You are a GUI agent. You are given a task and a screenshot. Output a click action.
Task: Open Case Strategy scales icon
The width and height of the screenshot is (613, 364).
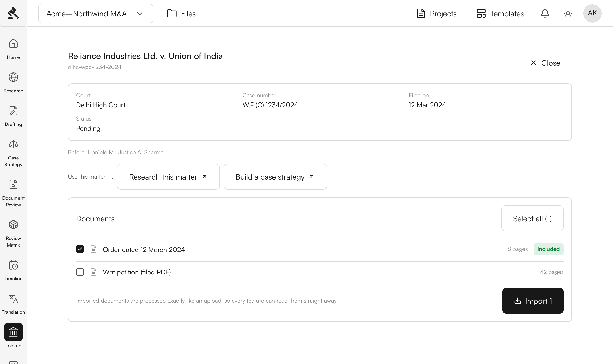click(13, 144)
